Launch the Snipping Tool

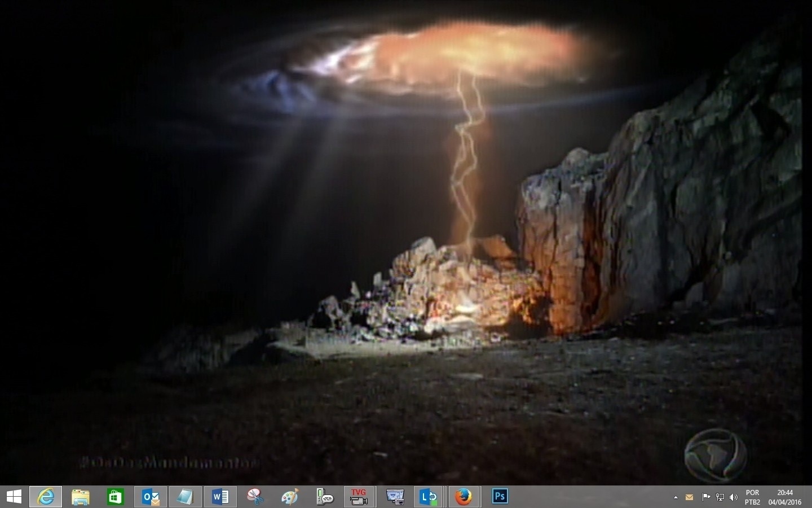[255, 497]
